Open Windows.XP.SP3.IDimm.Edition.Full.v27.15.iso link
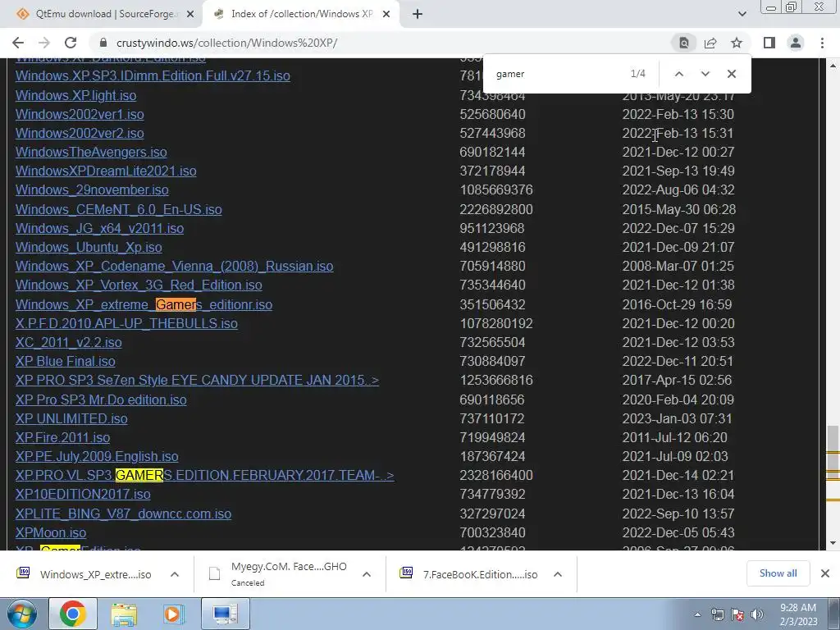 (153, 75)
